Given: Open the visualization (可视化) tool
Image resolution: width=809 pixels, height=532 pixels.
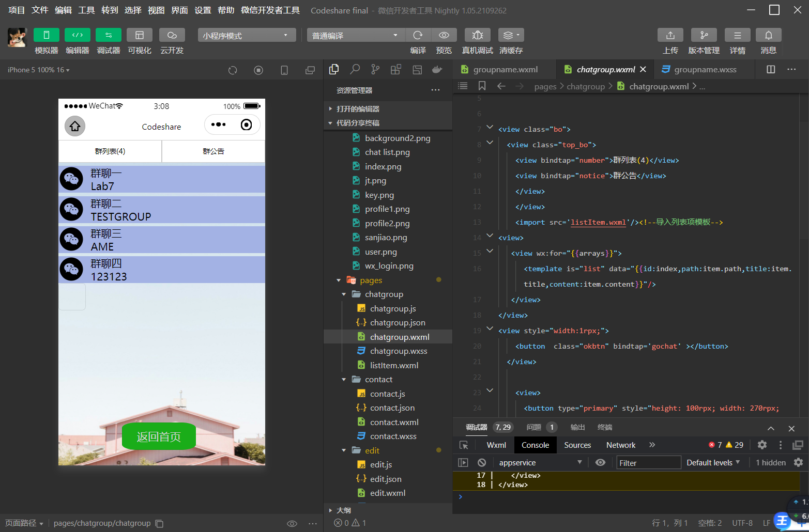Looking at the screenshot, I should [140, 35].
